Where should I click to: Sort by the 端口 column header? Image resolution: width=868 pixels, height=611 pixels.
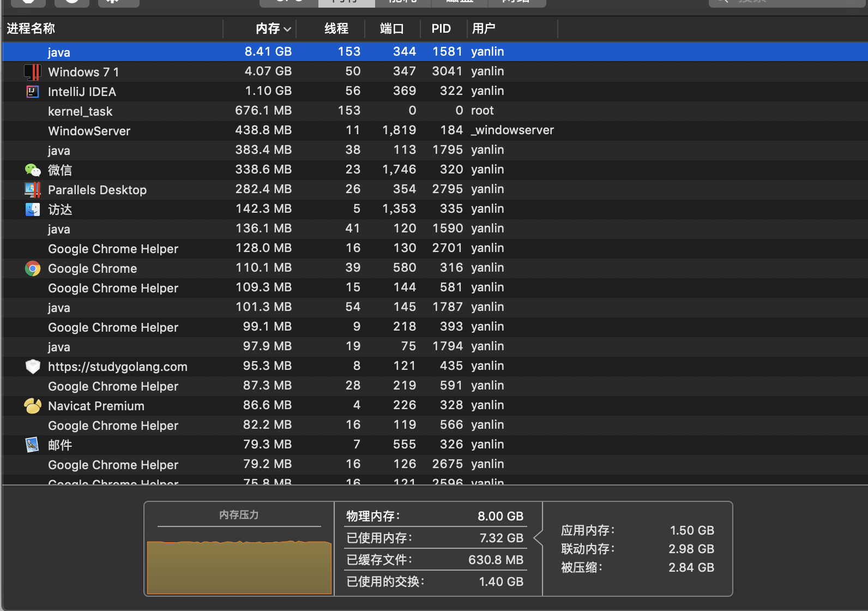tap(392, 28)
